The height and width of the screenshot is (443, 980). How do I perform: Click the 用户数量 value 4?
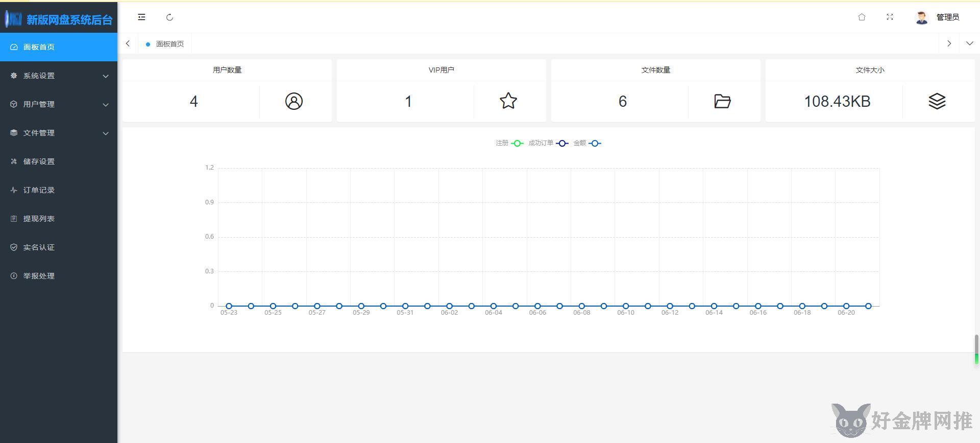(x=193, y=102)
